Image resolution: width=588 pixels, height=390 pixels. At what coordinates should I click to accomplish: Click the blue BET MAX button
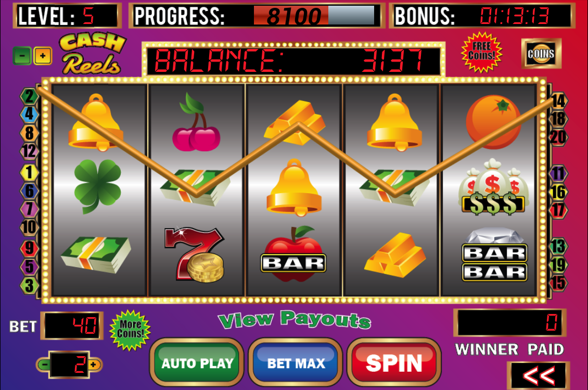296,362
